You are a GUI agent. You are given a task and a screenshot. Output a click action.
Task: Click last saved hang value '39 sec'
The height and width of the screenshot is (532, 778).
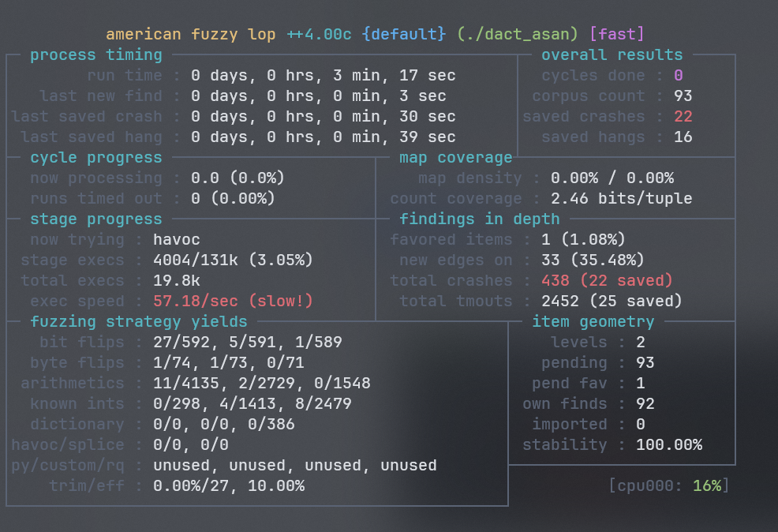click(427, 137)
